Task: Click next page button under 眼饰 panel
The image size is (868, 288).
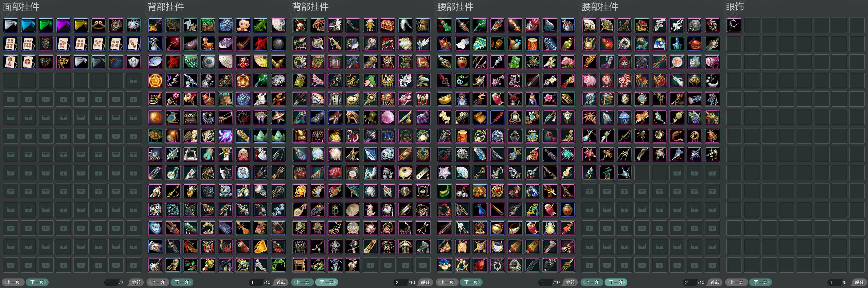Action: pyautogui.click(x=760, y=282)
